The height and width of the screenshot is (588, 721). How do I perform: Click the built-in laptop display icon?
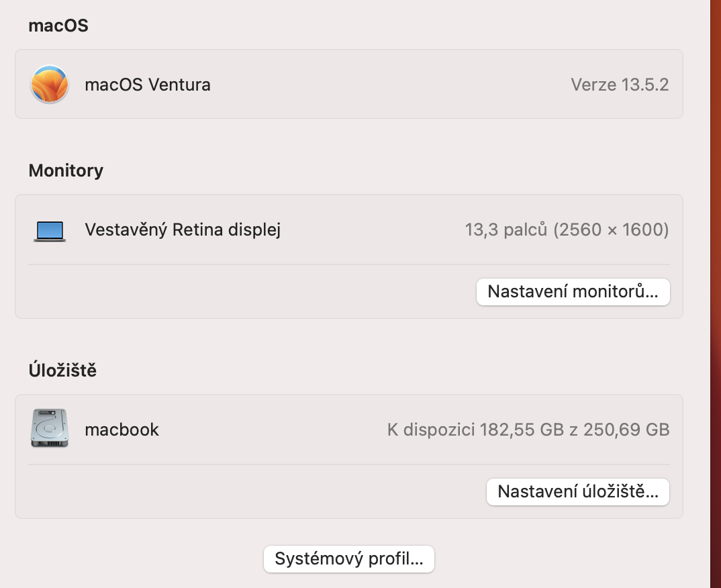[x=50, y=231]
